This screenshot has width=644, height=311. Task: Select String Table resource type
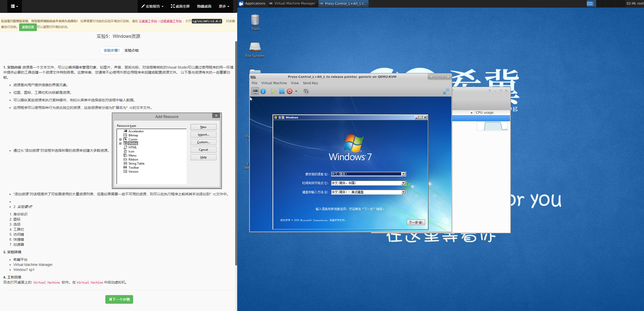[x=136, y=164]
